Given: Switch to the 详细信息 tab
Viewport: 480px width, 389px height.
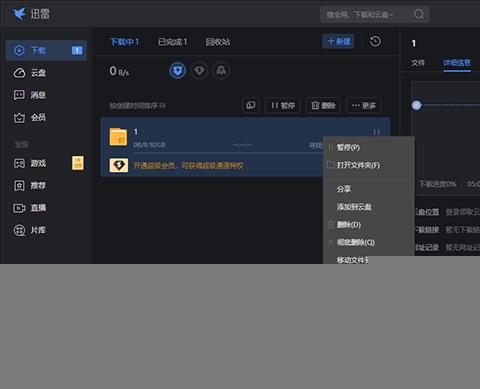Looking at the screenshot, I should [x=457, y=63].
